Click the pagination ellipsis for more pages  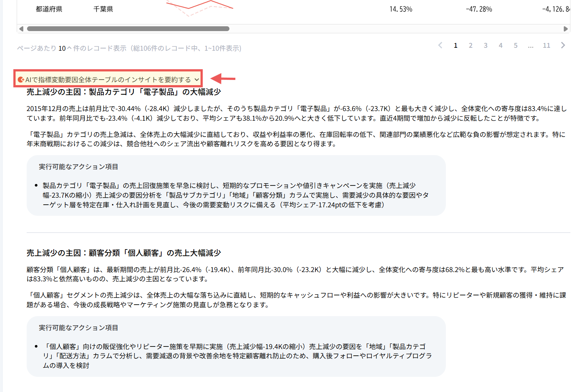[531, 46]
